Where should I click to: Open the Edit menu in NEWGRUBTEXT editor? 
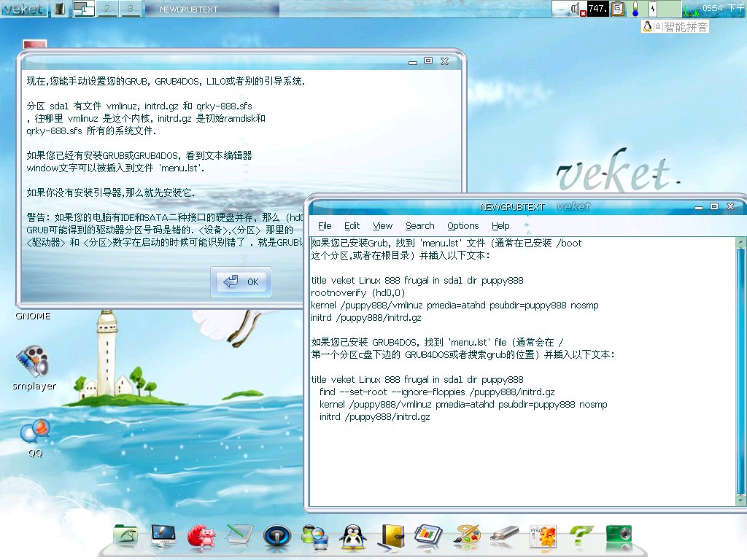point(352,226)
